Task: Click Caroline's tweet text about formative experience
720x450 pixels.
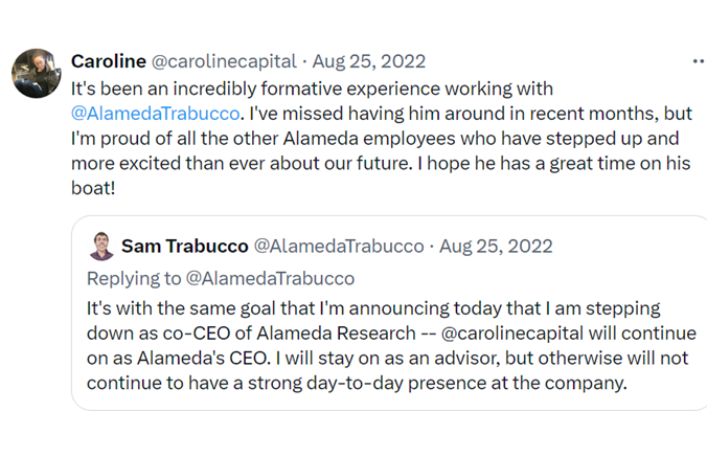Action: click(381, 138)
